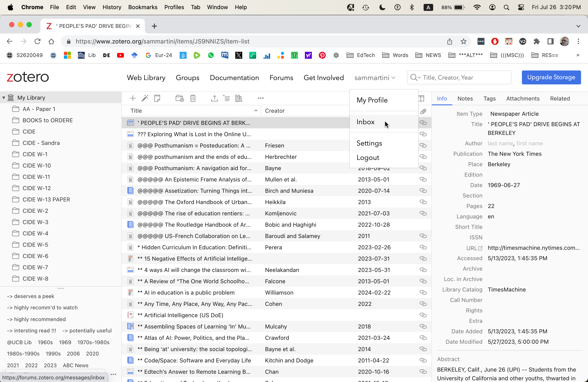This screenshot has height=382, width=588.
Task: Click the magic wand add-by-identifier icon
Action: coord(145,98)
